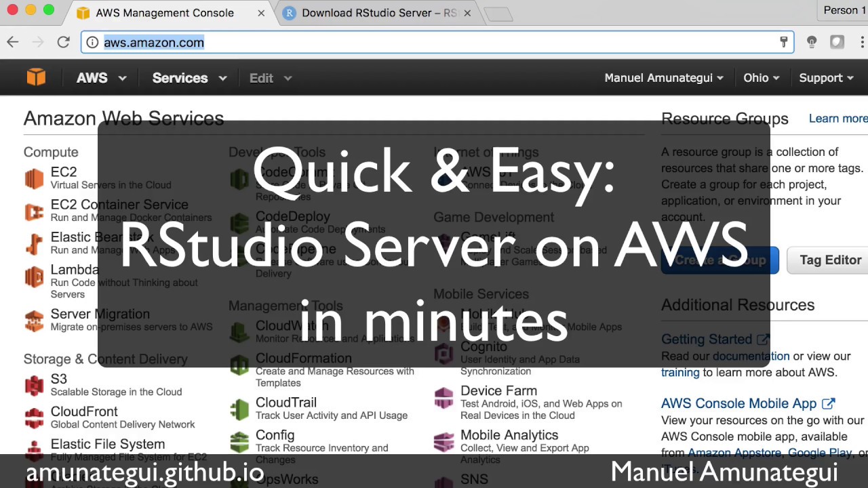Open the Elastic File System link
Viewport: 868px width, 488px height.
click(x=108, y=444)
